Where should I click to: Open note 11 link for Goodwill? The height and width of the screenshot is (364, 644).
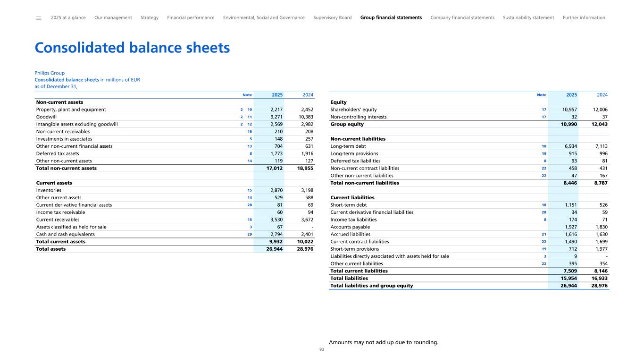click(250, 117)
